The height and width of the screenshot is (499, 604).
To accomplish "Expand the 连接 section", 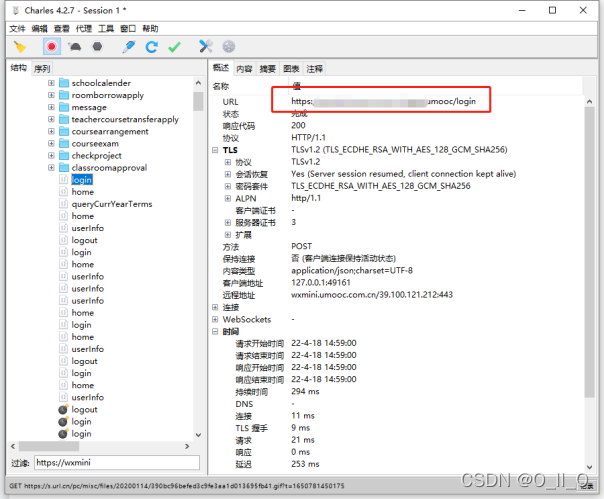I will coord(215,307).
